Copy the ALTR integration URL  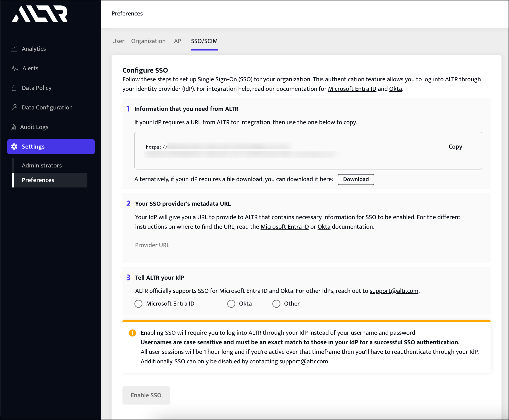(x=455, y=147)
